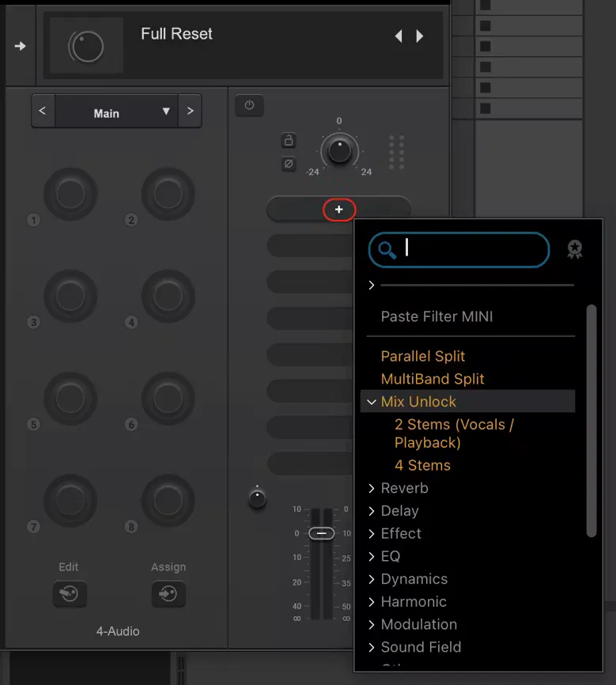Screen dimensions: 616x685
Task: Open the Main page dropdown
Action: pyautogui.click(x=117, y=111)
